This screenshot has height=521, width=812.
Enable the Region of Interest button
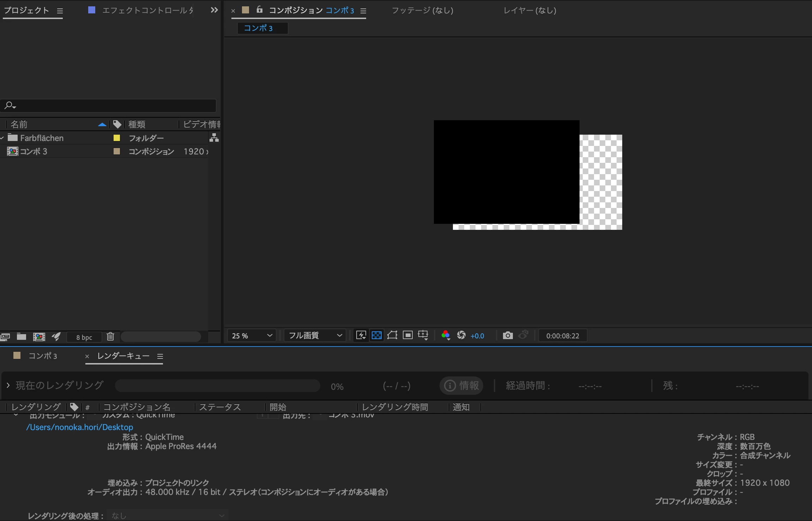point(408,335)
